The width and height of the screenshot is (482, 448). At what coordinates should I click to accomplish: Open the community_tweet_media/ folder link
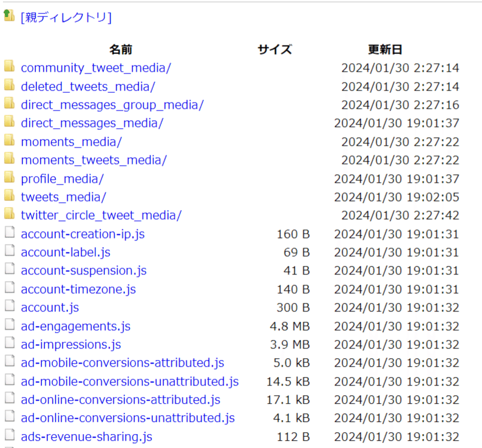96,68
